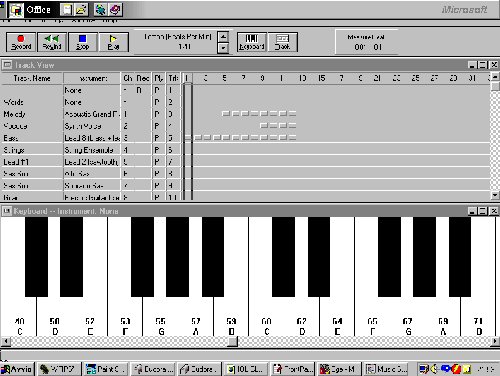The height and width of the screenshot is (376, 500).
Task: Play the song with the Play button
Action: click(113, 42)
